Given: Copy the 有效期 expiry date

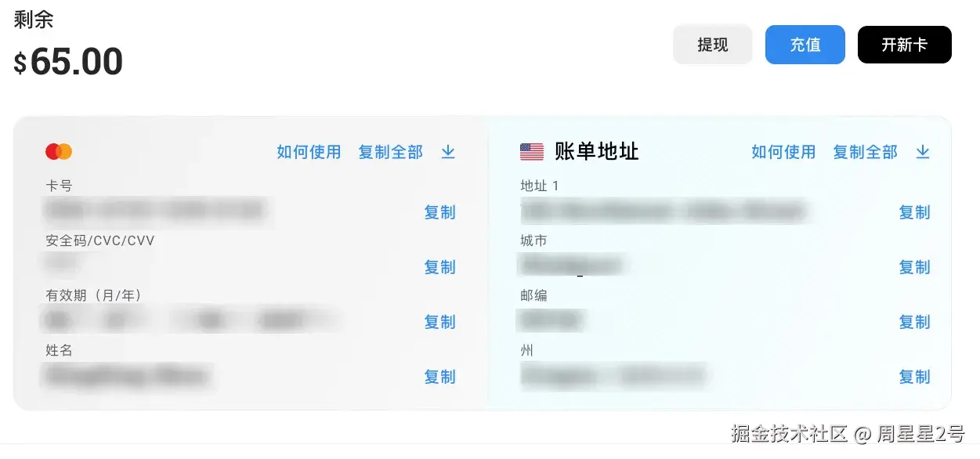Looking at the screenshot, I should tap(439, 322).
